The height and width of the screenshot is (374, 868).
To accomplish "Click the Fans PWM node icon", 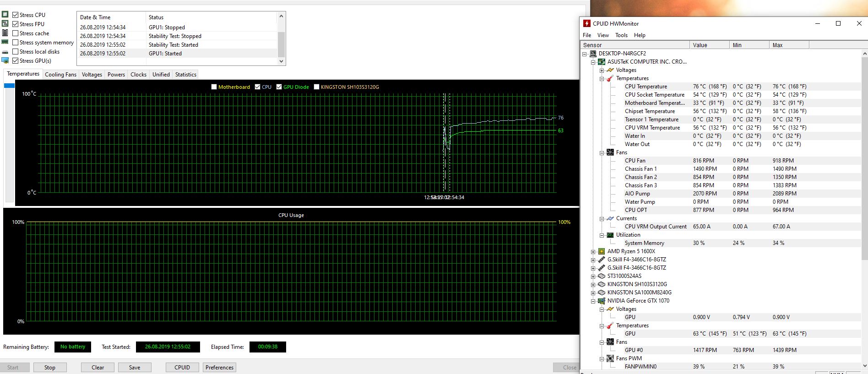I will pyautogui.click(x=610, y=358).
